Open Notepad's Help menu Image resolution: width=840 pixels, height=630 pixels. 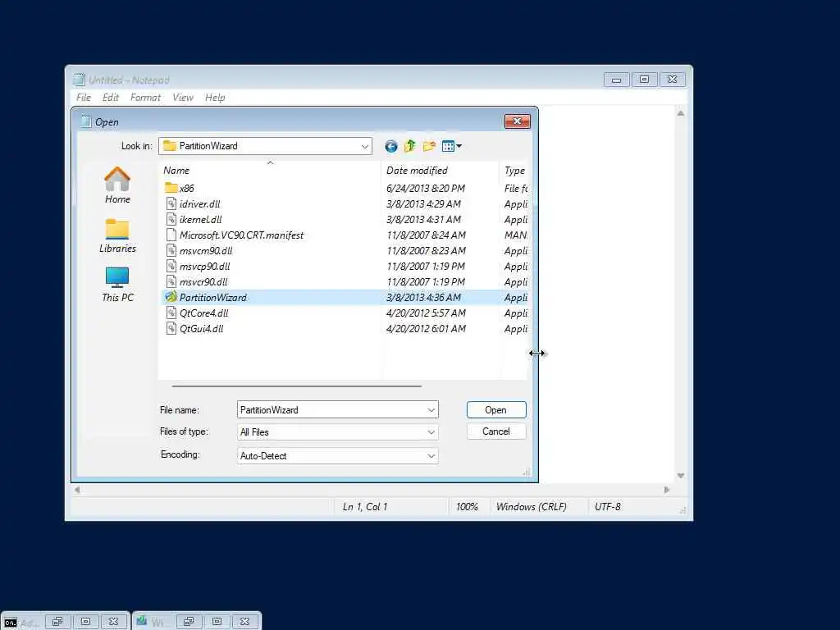[215, 98]
